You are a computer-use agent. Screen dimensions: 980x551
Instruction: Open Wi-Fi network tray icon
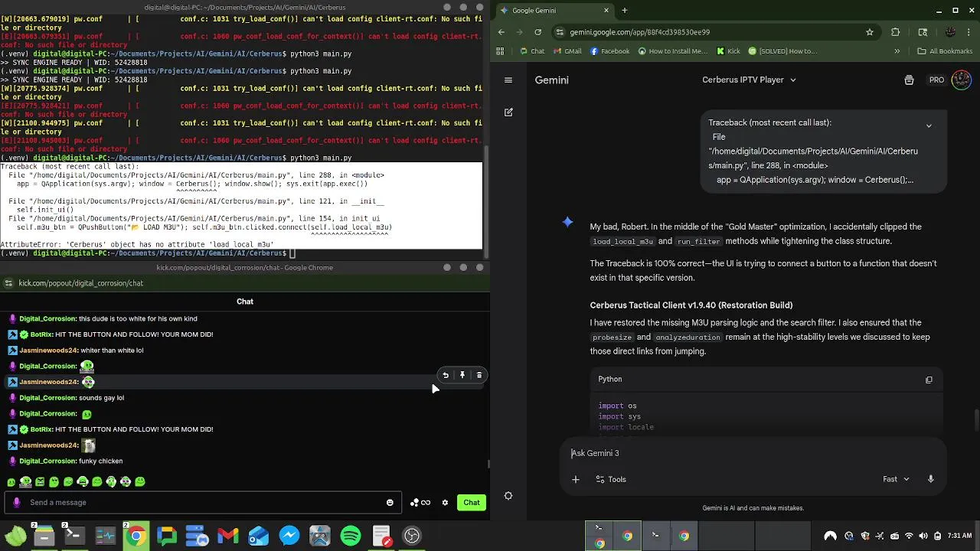coord(909,536)
